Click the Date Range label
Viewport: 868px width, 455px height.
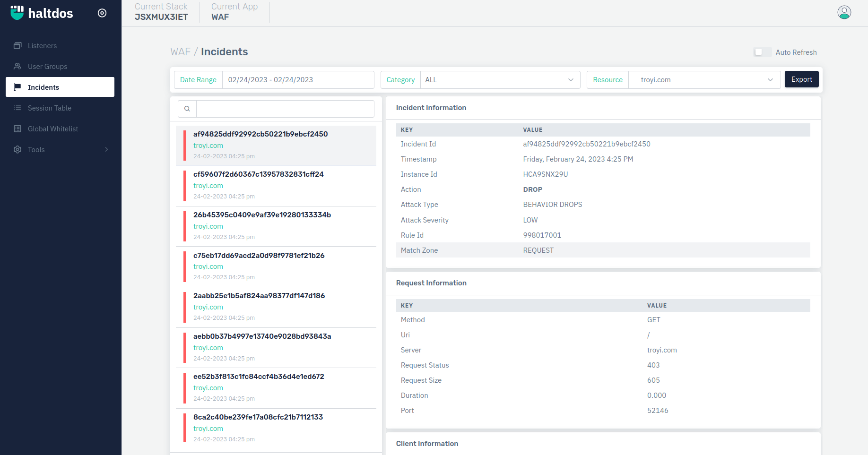point(198,80)
